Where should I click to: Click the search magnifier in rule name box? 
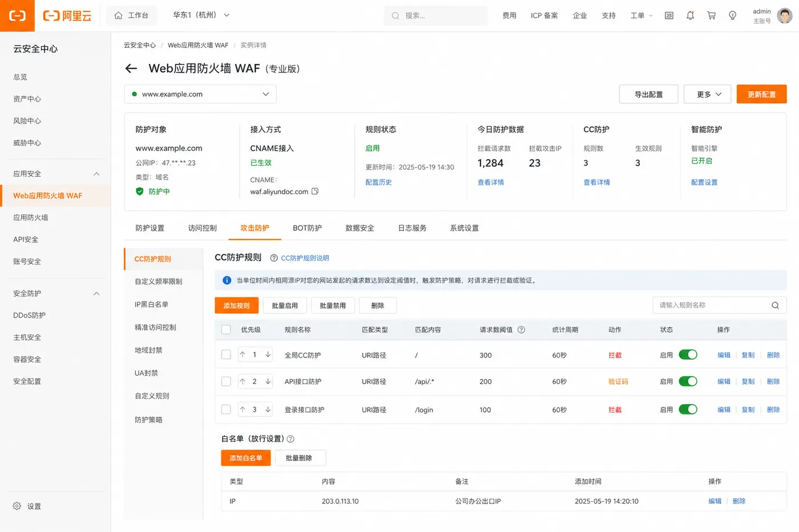click(775, 305)
